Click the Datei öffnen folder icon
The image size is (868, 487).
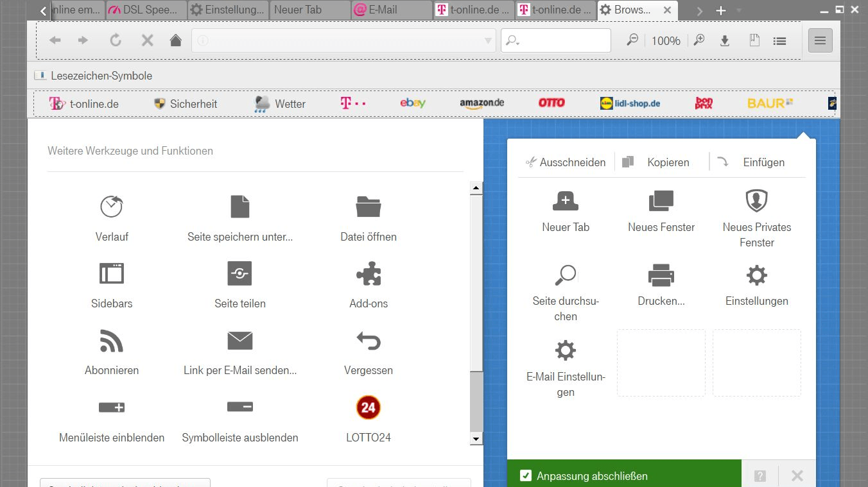click(369, 207)
